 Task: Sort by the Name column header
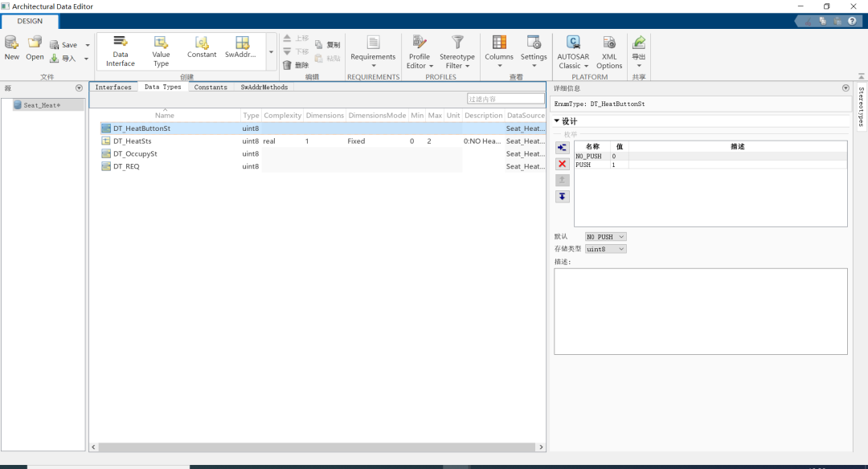click(x=165, y=115)
